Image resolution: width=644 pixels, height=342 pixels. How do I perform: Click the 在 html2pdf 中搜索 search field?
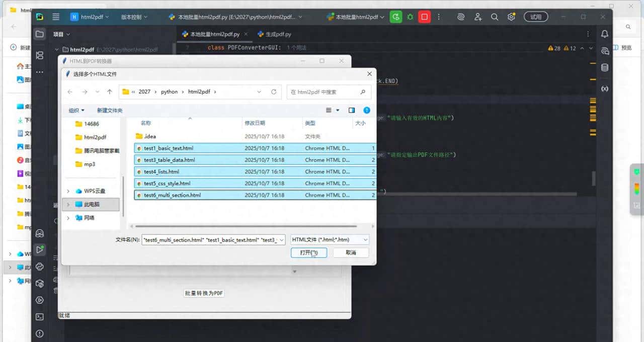pyautogui.click(x=325, y=92)
